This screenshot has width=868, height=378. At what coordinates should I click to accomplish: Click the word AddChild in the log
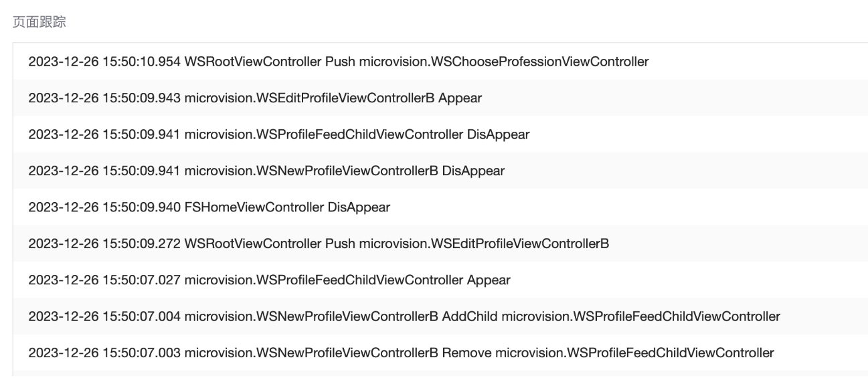(469, 316)
